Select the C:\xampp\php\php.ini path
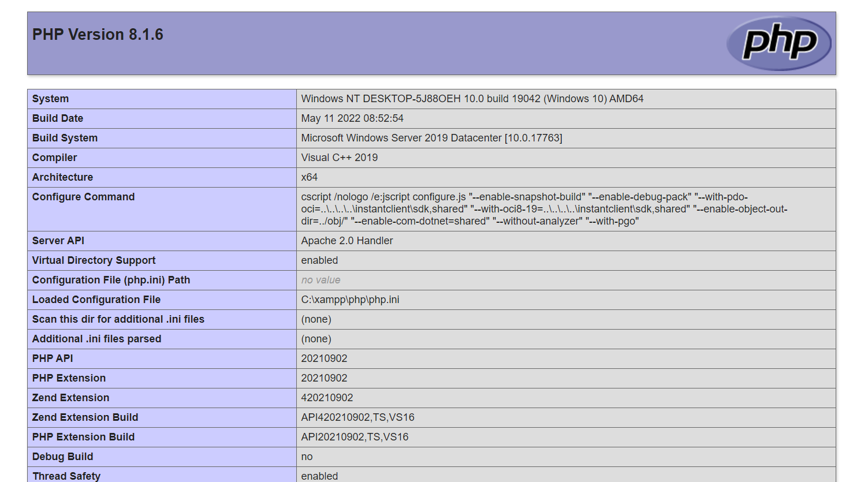 point(350,300)
